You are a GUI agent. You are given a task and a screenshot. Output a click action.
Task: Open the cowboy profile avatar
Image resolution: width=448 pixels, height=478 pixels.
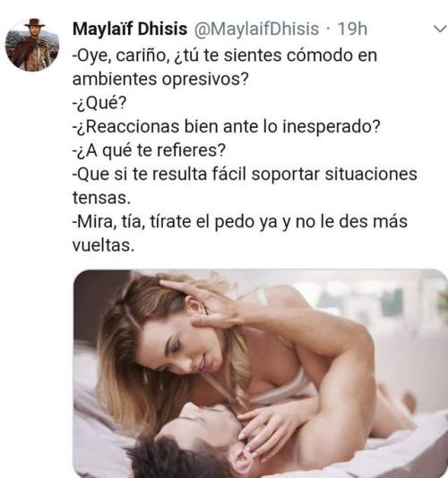(32, 45)
